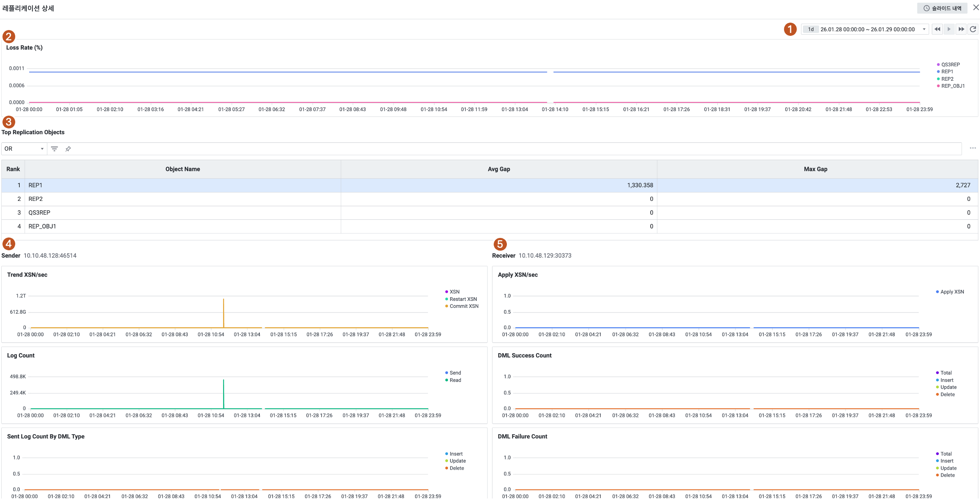
Task: Click the fast-forward time range icon
Action: click(x=961, y=29)
